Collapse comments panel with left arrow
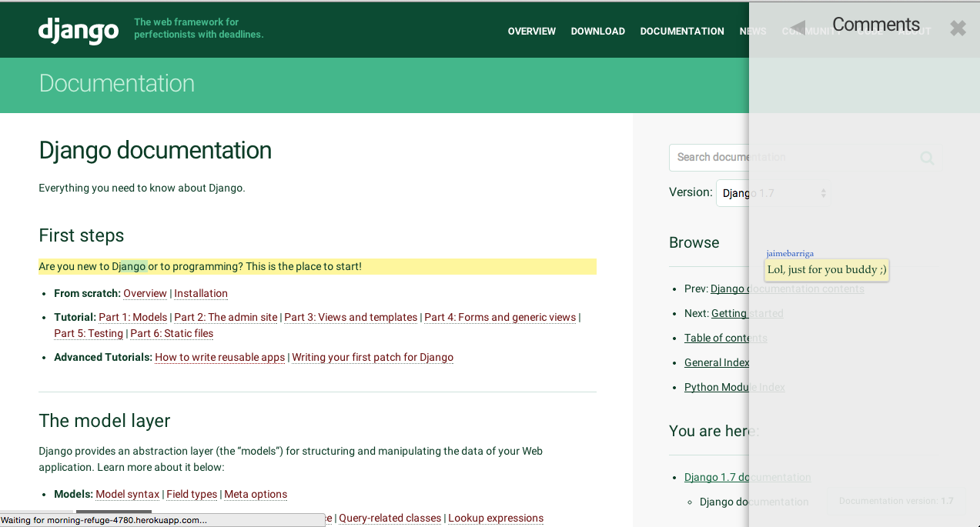Viewport: 980px width, 527px height. [798, 28]
